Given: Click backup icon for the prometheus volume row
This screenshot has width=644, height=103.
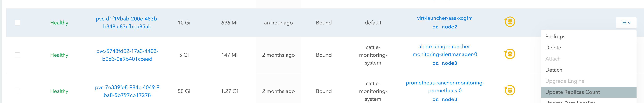Looking at the screenshot, I should tap(510, 90).
